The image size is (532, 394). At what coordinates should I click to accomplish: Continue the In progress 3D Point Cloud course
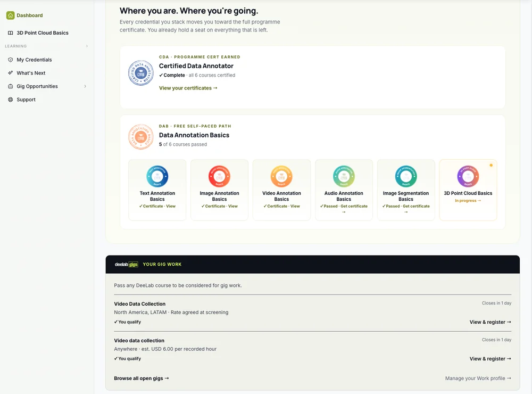(468, 201)
